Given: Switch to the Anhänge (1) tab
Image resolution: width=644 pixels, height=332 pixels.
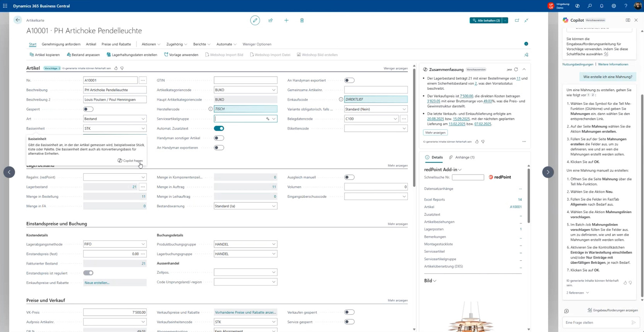Looking at the screenshot, I should pyautogui.click(x=462, y=157).
